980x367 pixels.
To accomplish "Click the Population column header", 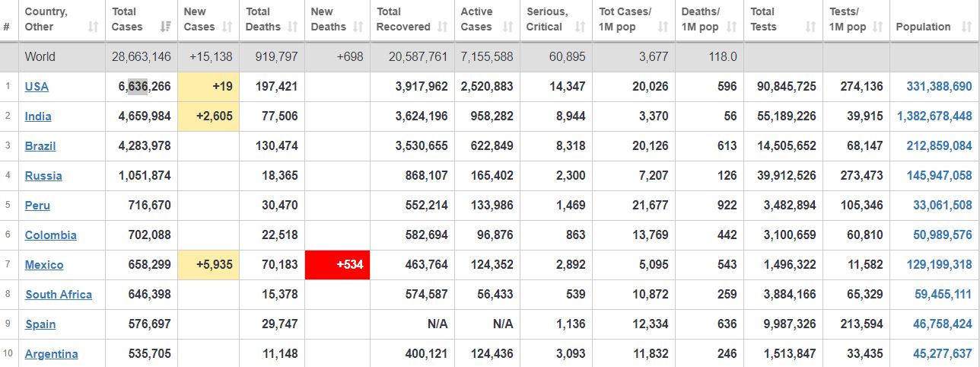I will point(934,21).
